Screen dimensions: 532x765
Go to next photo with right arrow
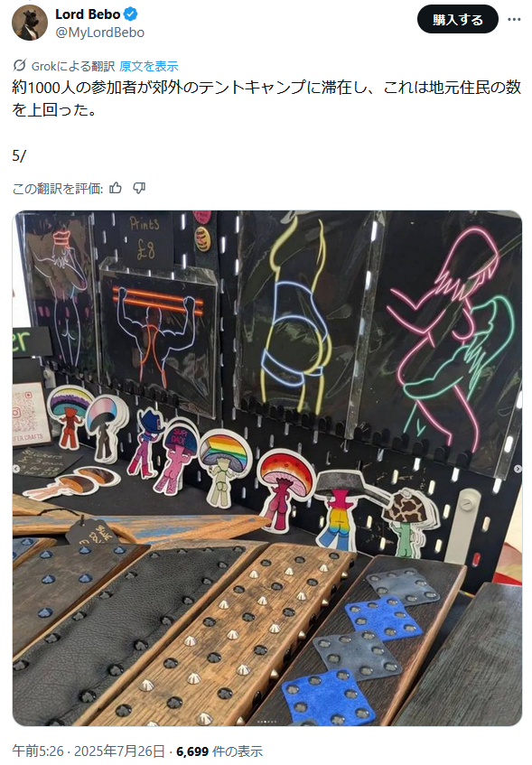pyautogui.click(x=518, y=469)
